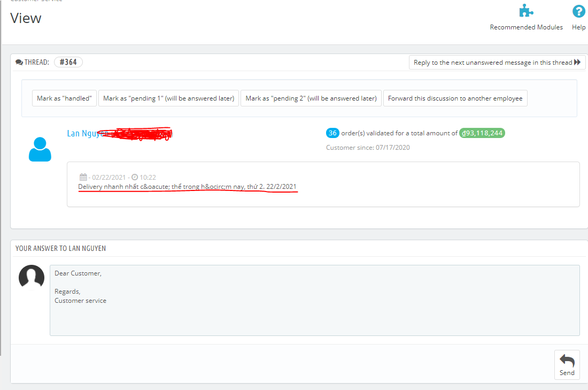The image size is (588, 390).
Task: Click the Send reply arrow icon
Action: (567, 361)
